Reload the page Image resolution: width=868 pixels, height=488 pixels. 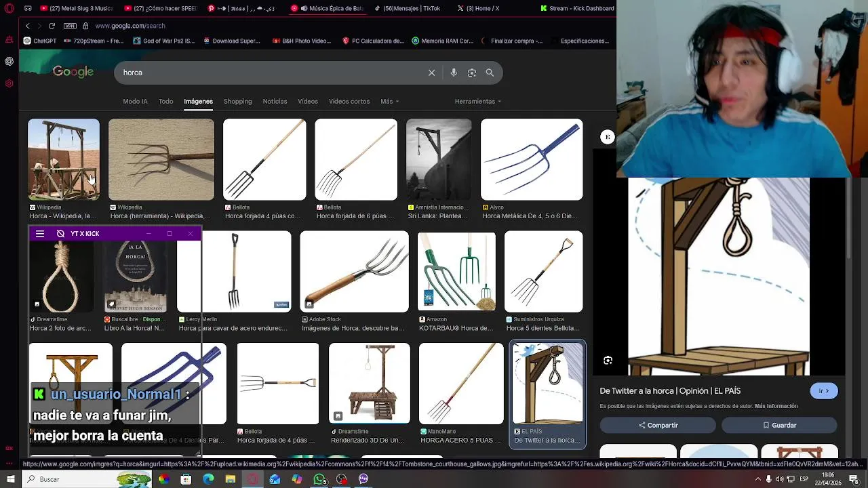click(x=52, y=26)
